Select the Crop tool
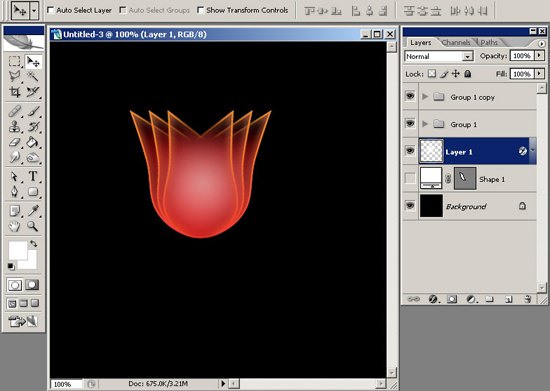This screenshot has height=391, width=550. tap(15, 92)
